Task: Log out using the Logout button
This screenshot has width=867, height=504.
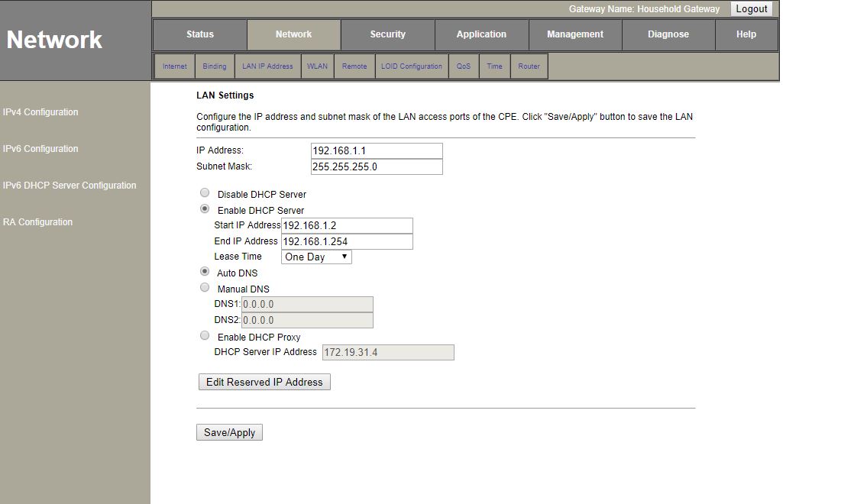Action: click(x=752, y=9)
